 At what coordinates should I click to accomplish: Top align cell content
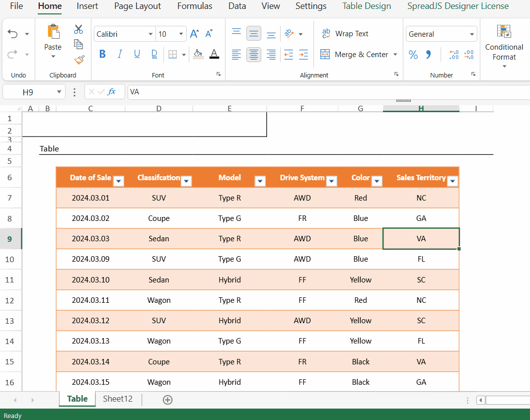click(x=236, y=32)
